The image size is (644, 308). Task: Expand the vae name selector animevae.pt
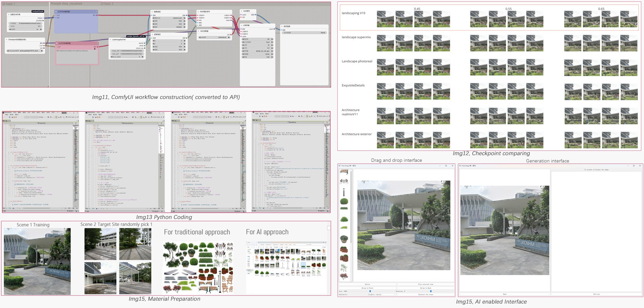(215, 37)
